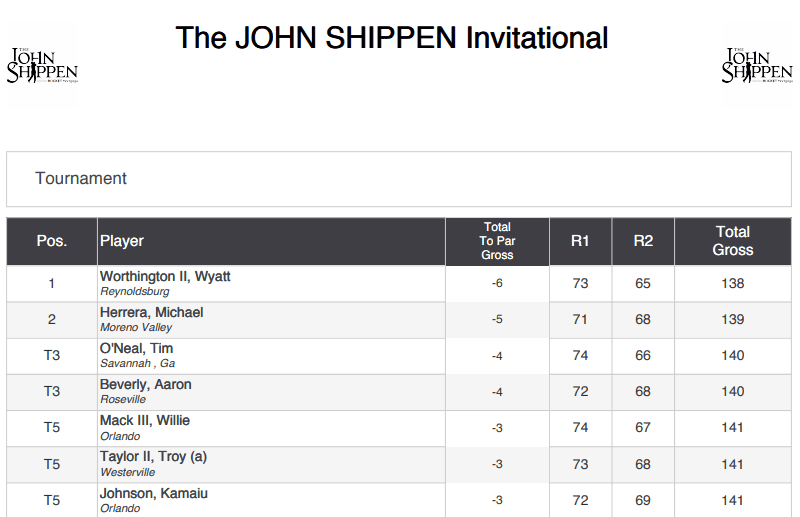Image resolution: width=800 pixels, height=517 pixels.
Task: Click the right John Shippen logo
Action: click(757, 65)
